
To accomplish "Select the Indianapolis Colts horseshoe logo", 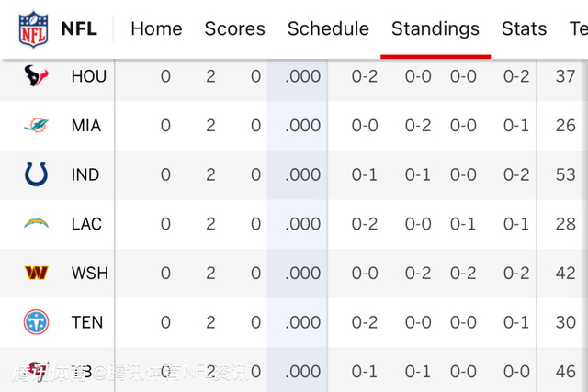I will tap(36, 174).
